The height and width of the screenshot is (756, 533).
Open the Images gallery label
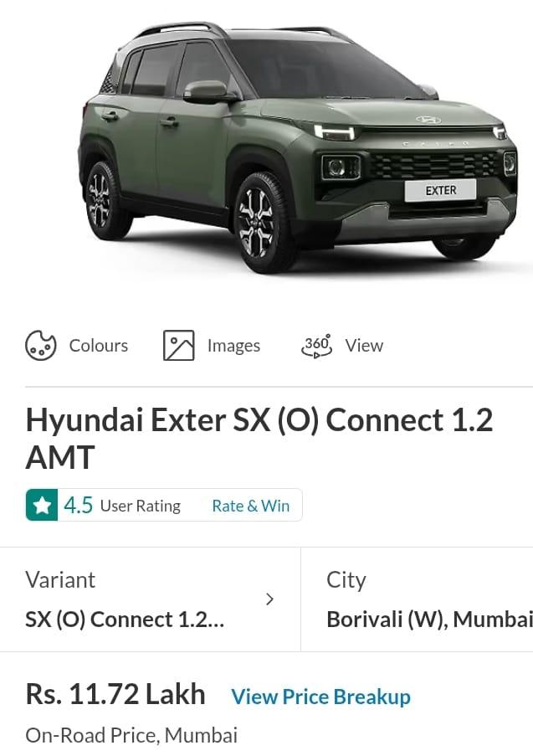(233, 346)
